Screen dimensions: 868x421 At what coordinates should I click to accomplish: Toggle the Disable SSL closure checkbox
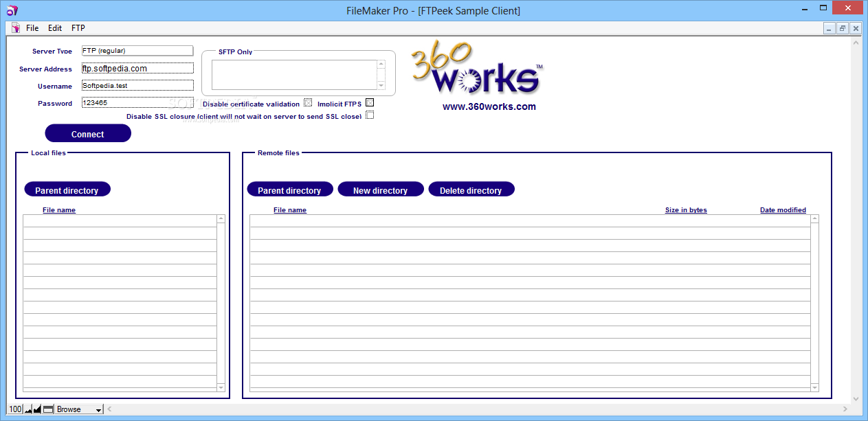(x=370, y=115)
